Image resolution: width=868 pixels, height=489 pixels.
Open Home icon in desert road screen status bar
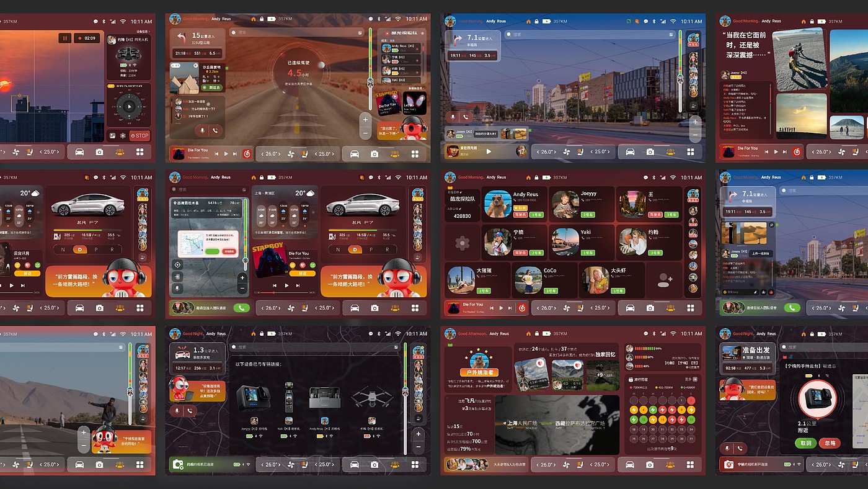[x=254, y=19]
